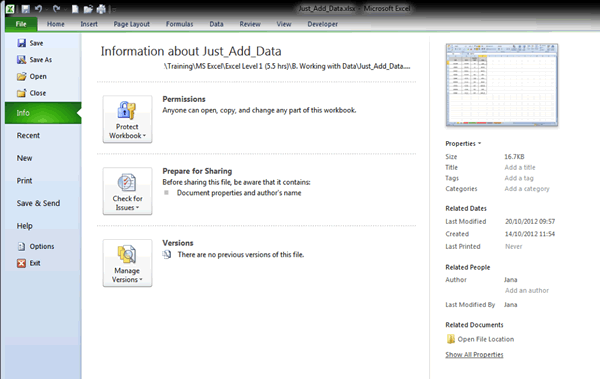Open the Page Layout ribbon tab

pos(131,24)
